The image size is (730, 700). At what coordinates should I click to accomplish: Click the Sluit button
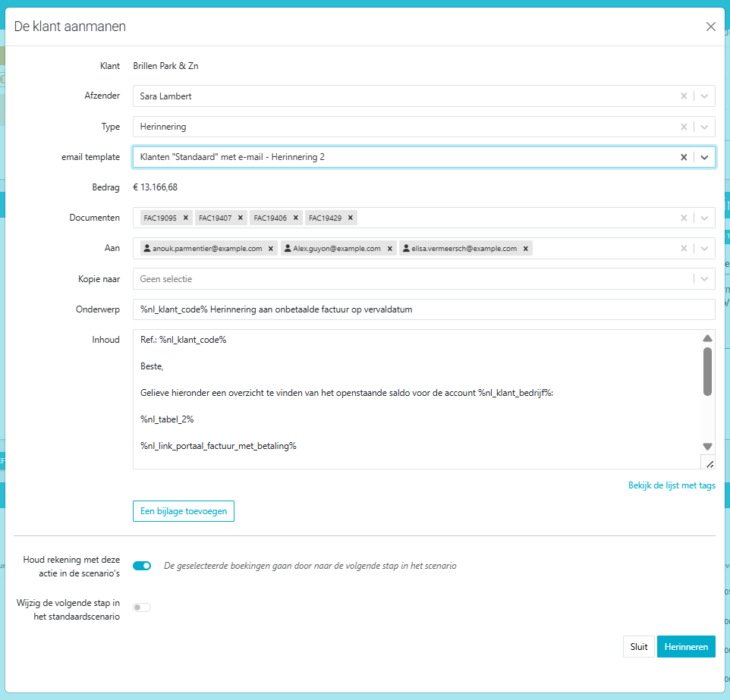[638, 647]
